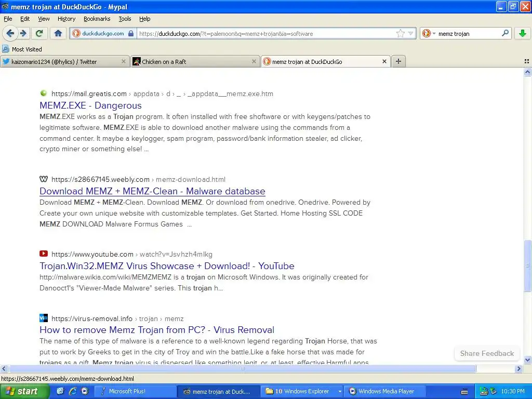Viewport: 532px width, 399px height.
Task: Click the www.youtube.com result URL
Action: pyautogui.click(x=132, y=254)
